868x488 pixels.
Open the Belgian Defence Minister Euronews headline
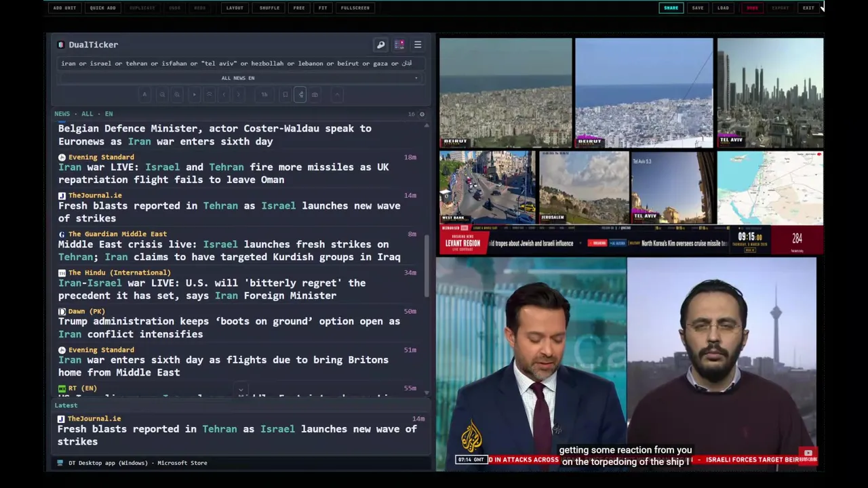[x=215, y=135]
